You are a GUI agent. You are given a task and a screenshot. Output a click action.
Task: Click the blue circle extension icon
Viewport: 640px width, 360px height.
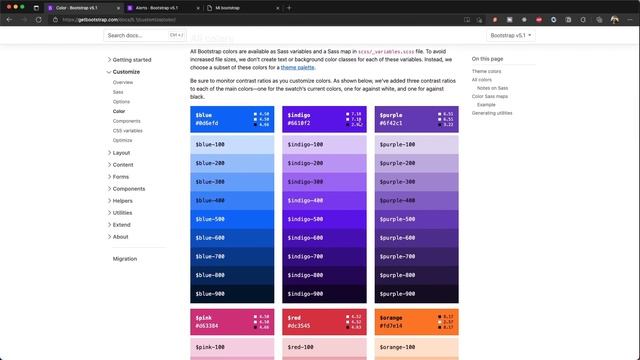553,20
